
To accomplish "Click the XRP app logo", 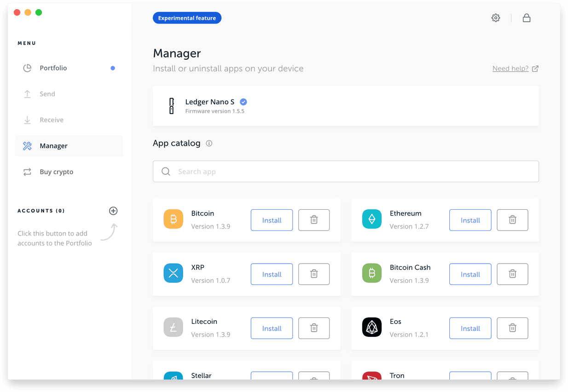I will point(174,274).
